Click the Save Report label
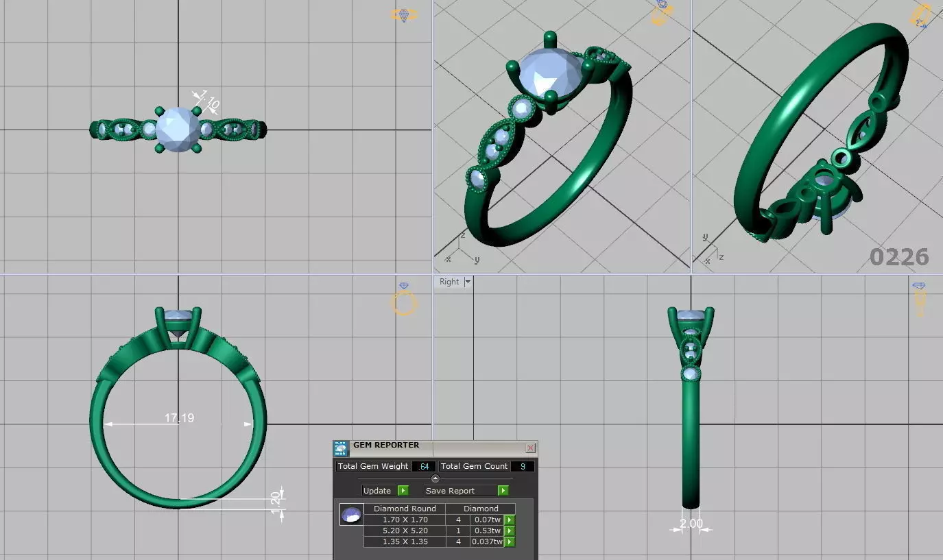943x560 pixels. coord(460,491)
